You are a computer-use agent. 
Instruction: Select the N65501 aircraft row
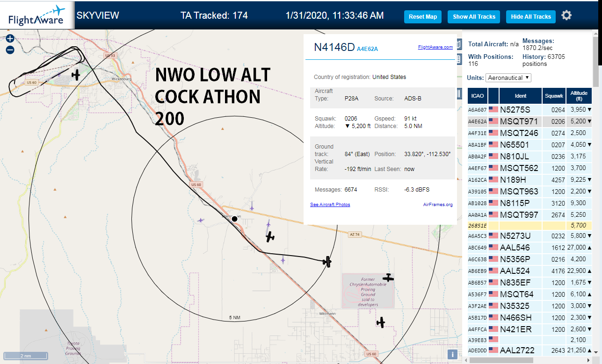(530, 145)
